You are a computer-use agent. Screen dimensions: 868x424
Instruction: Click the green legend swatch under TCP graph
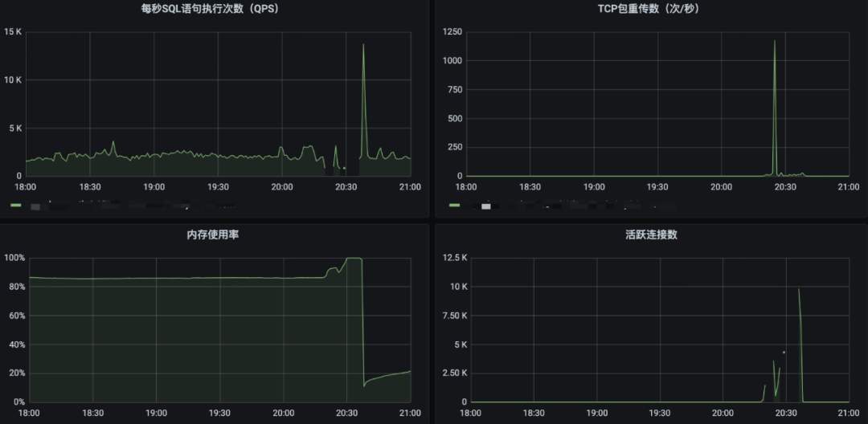454,205
